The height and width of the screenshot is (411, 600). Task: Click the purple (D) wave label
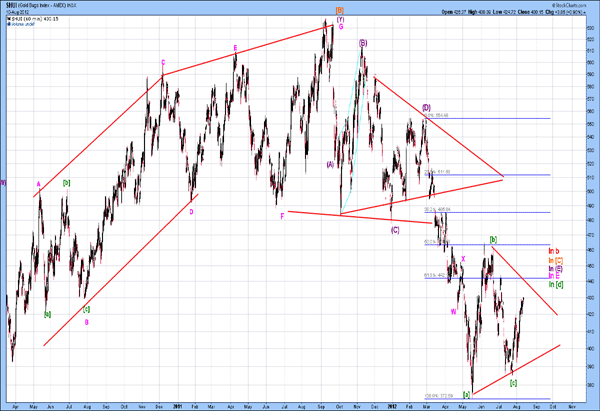click(427, 107)
